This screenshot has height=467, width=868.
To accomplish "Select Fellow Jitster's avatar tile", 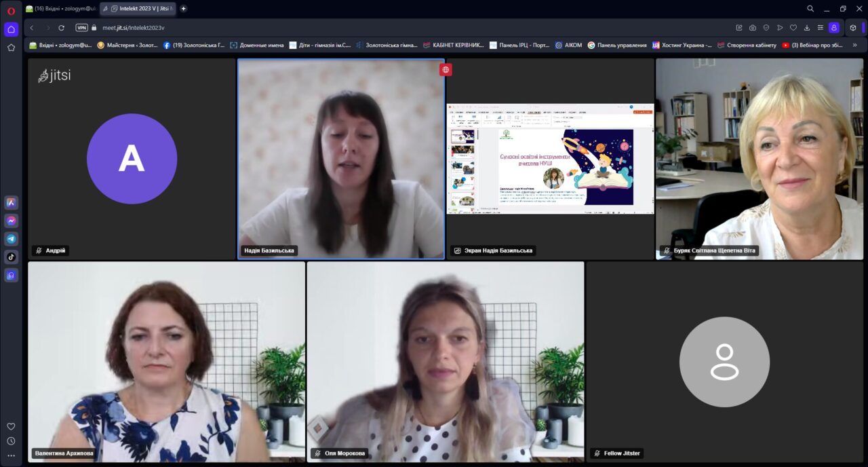I will (x=724, y=362).
